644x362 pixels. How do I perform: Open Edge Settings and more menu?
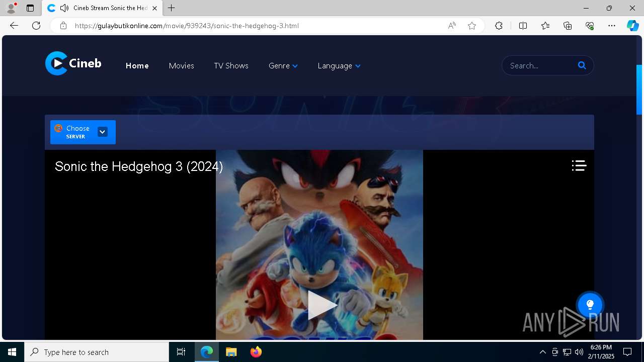(612, 26)
